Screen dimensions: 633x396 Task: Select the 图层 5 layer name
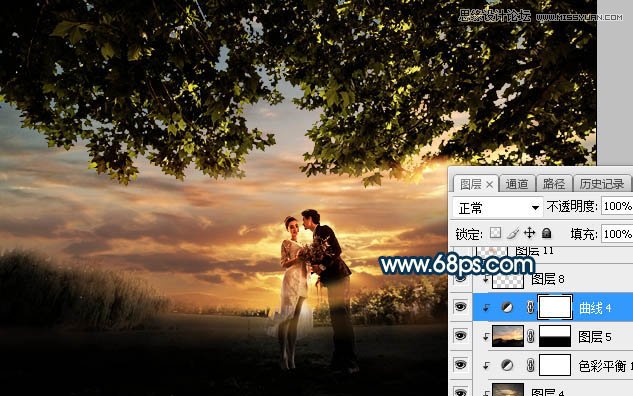(595, 337)
